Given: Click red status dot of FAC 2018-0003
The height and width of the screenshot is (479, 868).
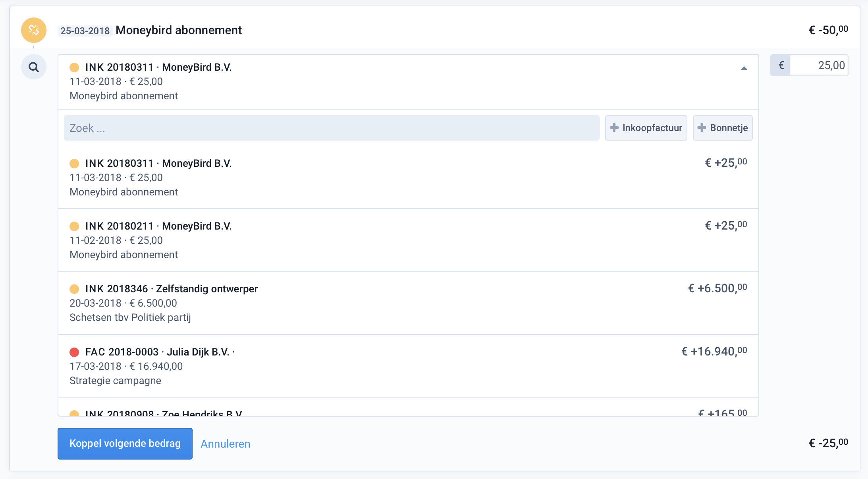Looking at the screenshot, I should point(74,352).
